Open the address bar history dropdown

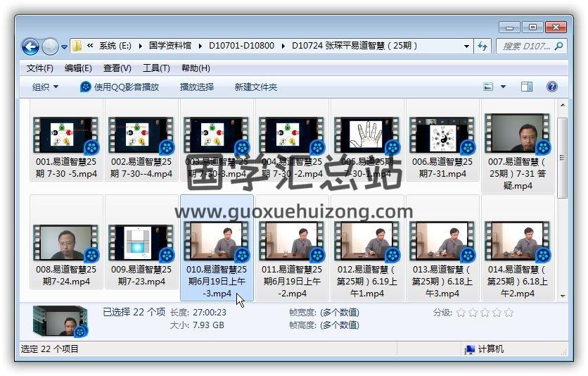pos(466,46)
